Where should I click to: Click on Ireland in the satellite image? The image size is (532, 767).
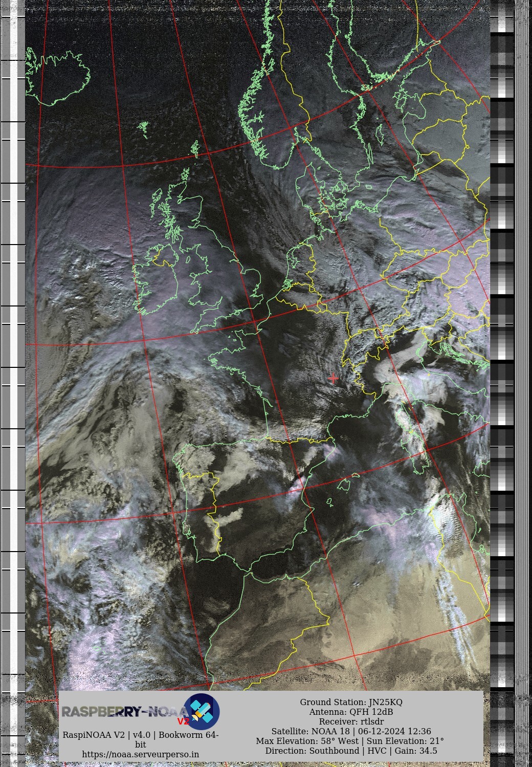point(156,281)
